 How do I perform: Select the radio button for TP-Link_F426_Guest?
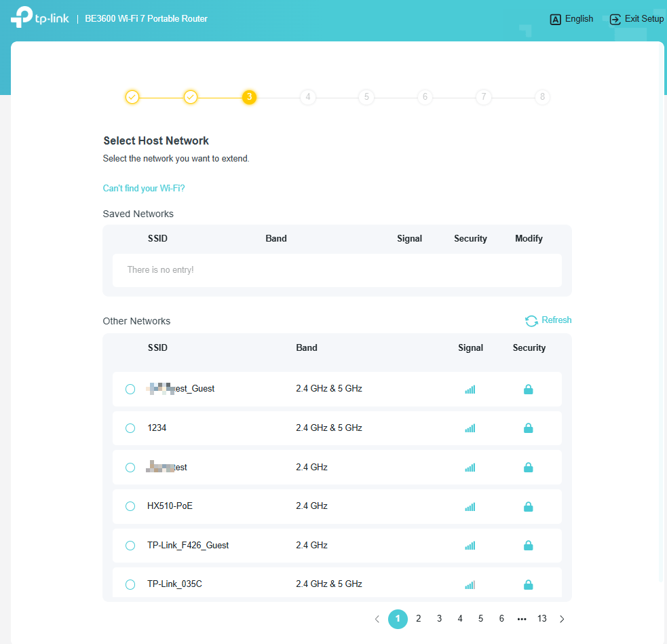pos(130,545)
